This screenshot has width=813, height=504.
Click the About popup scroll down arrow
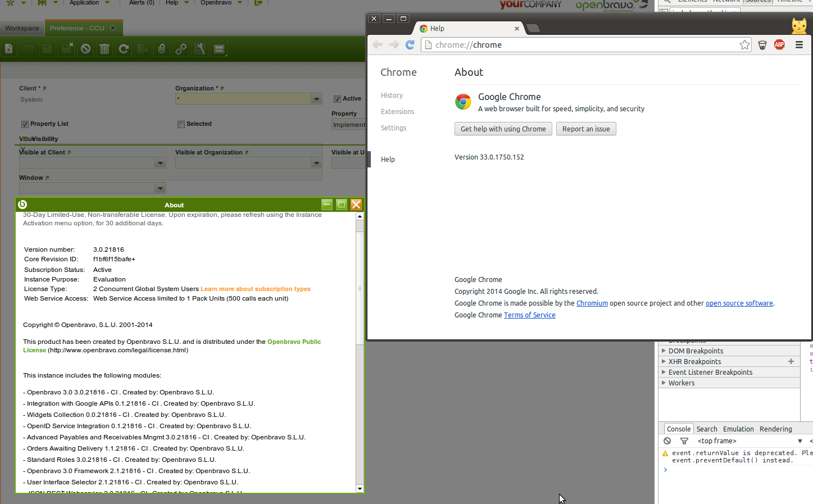360,489
